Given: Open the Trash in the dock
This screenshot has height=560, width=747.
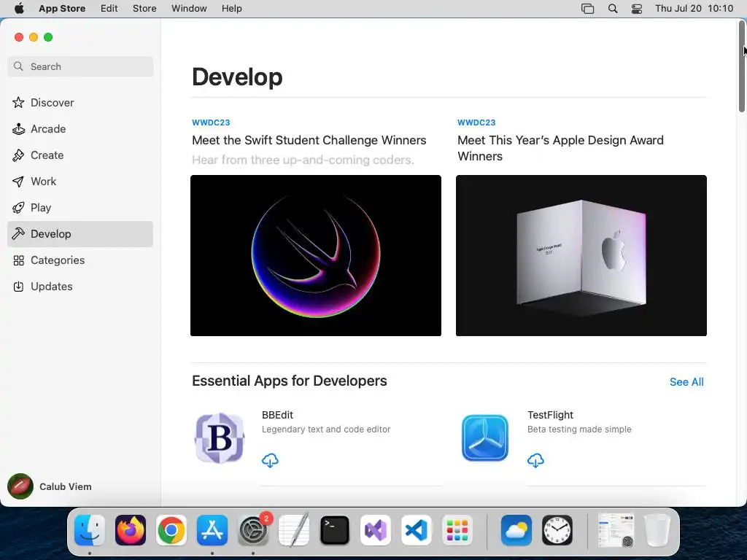Looking at the screenshot, I should tap(657, 530).
